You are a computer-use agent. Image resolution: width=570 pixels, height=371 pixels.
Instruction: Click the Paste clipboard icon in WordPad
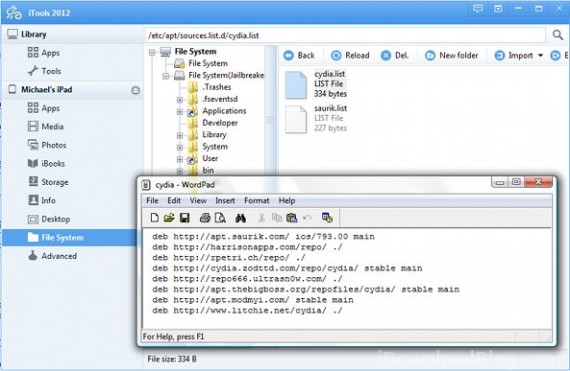tap(292, 218)
